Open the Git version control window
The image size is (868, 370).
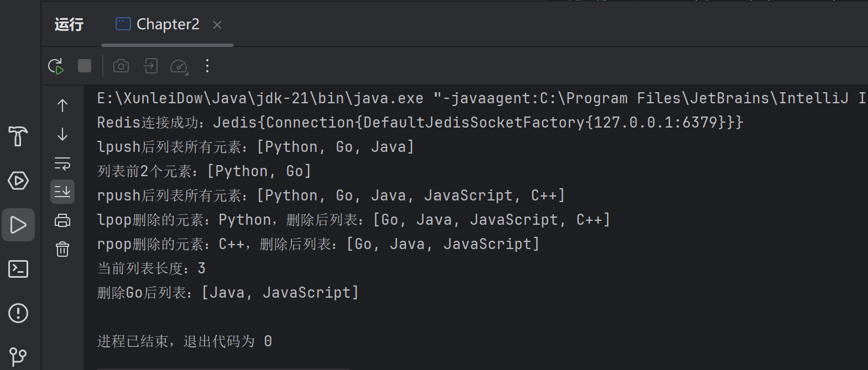(18, 357)
